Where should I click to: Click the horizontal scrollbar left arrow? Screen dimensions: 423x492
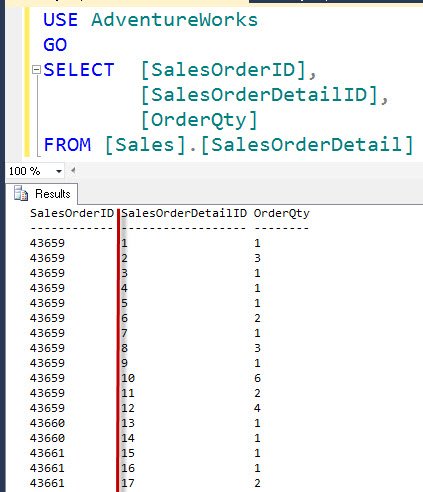pyautogui.click(x=73, y=171)
